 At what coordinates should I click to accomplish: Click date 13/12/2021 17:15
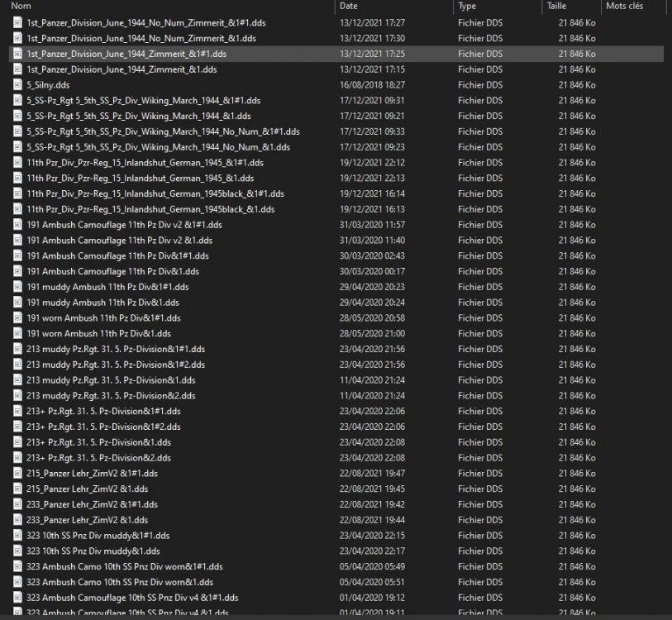point(372,69)
